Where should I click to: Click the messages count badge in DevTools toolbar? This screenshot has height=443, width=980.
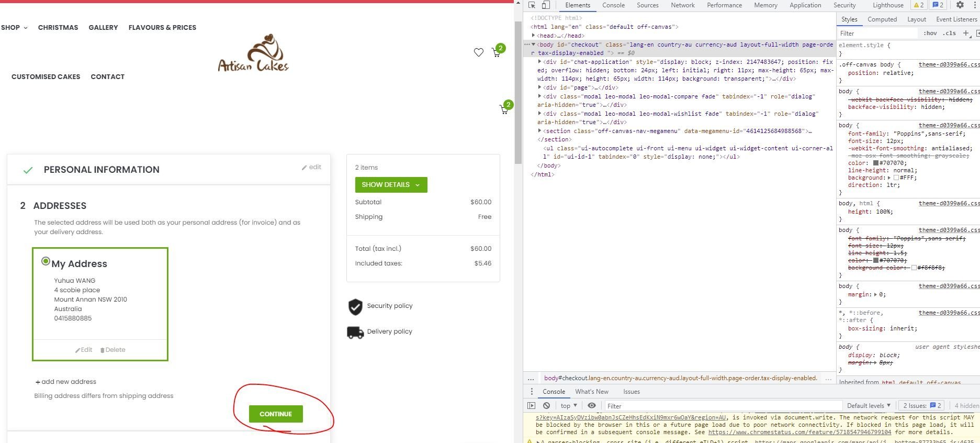(938, 5)
